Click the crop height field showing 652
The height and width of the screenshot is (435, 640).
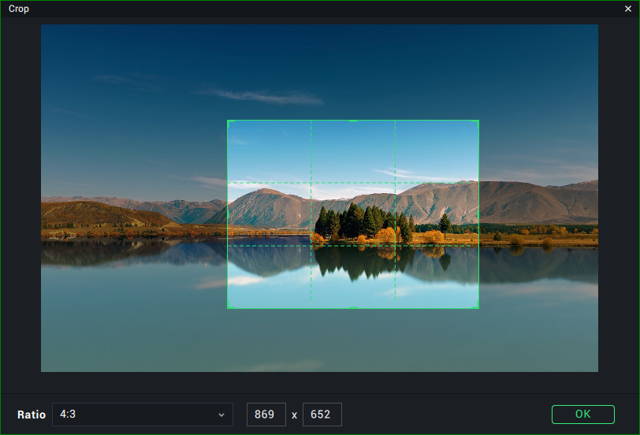tap(322, 414)
